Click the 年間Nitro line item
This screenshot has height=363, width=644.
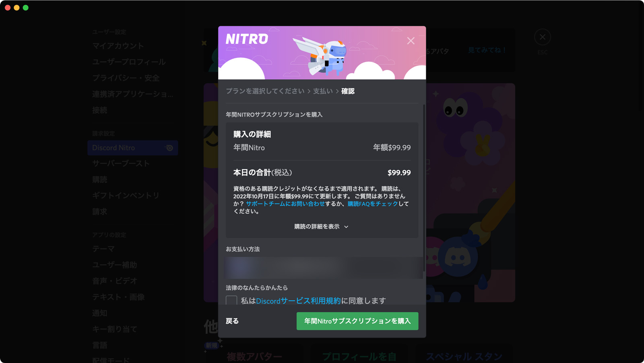click(249, 148)
